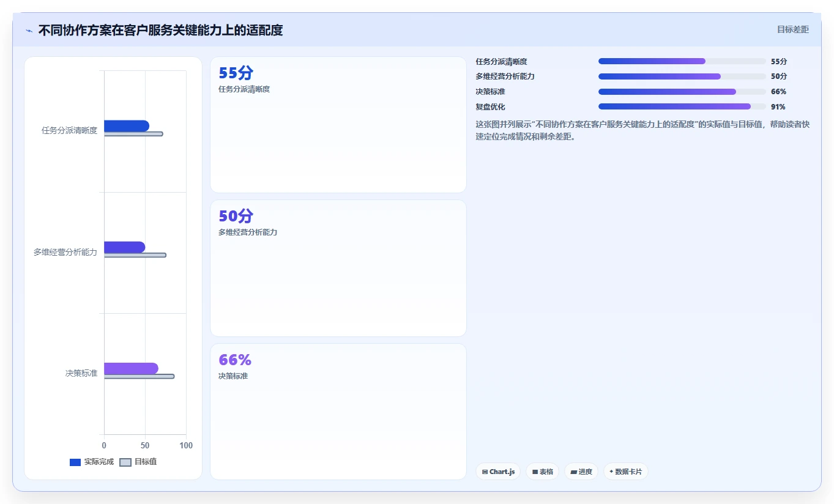Select the blue actual bar for 任务分派清晰度
The width and height of the screenshot is (834, 504).
(x=127, y=126)
